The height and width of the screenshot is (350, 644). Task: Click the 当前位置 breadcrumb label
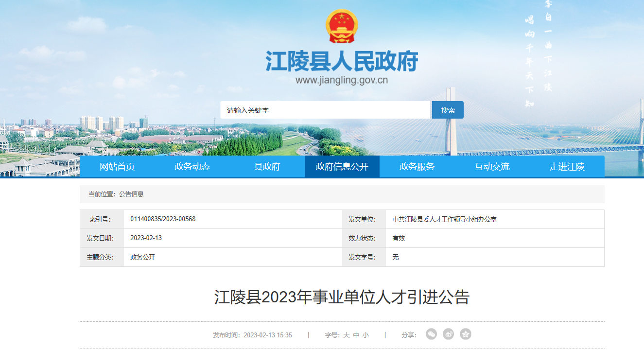pos(102,194)
